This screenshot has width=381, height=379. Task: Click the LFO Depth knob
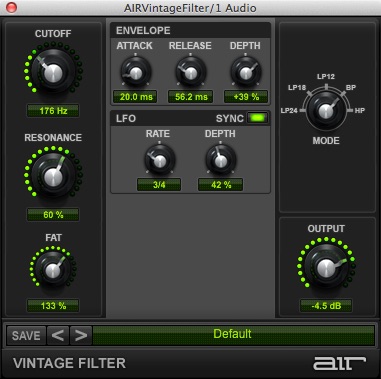tap(221, 160)
